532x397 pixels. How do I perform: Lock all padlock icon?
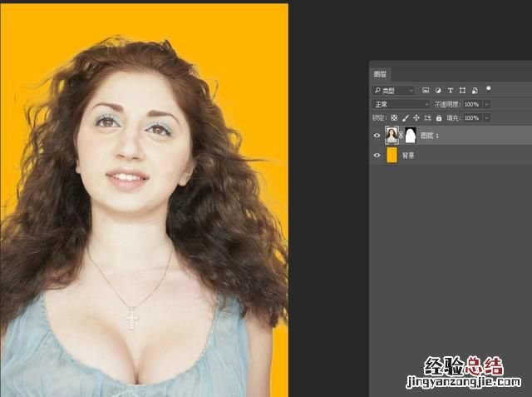pyautogui.click(x=439, y=118)
